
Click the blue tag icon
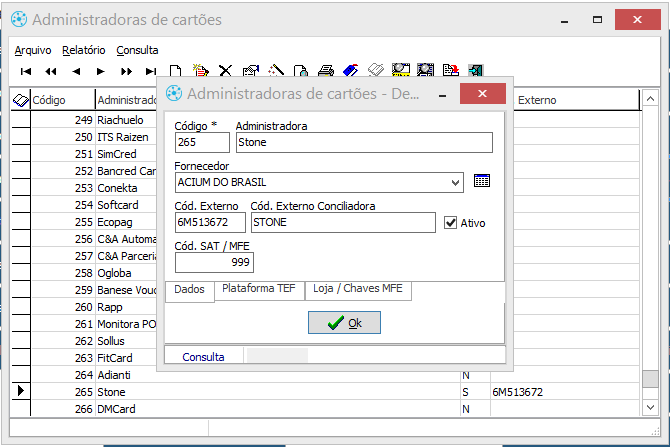350,70
